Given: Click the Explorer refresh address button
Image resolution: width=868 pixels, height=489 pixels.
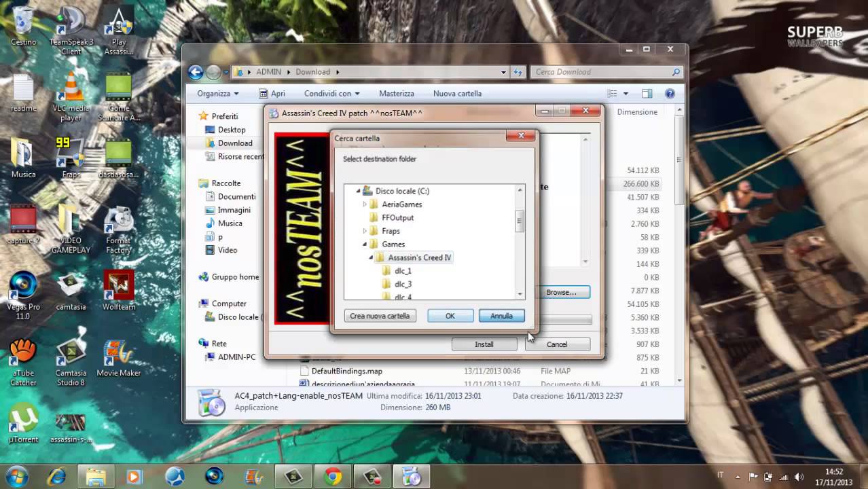Looking at the screenshot, I should point(518,72).
